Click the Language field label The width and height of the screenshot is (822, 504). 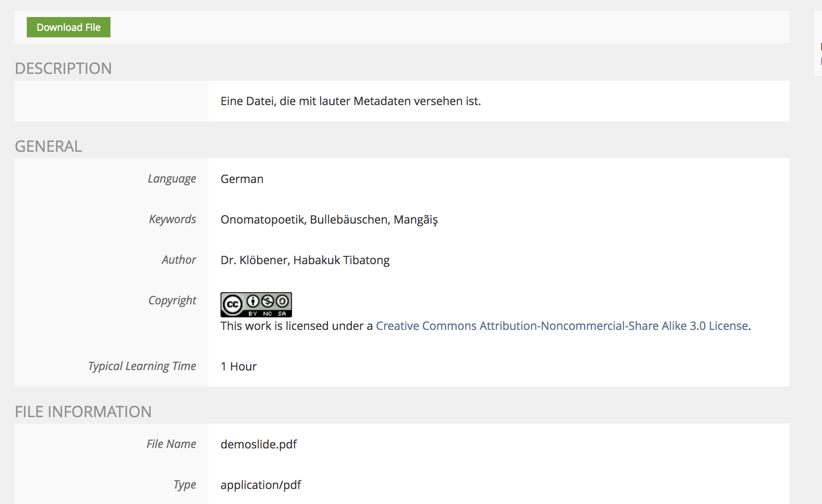coord(171,179)
